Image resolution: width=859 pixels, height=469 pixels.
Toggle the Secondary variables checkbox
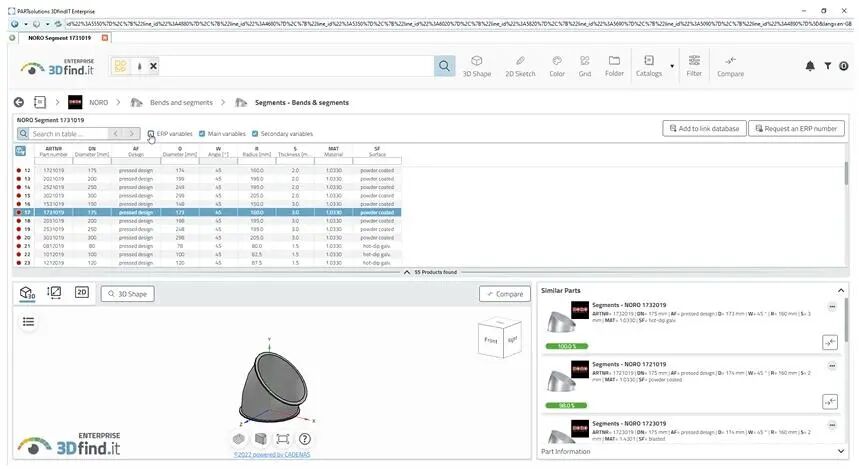point(255,134)
